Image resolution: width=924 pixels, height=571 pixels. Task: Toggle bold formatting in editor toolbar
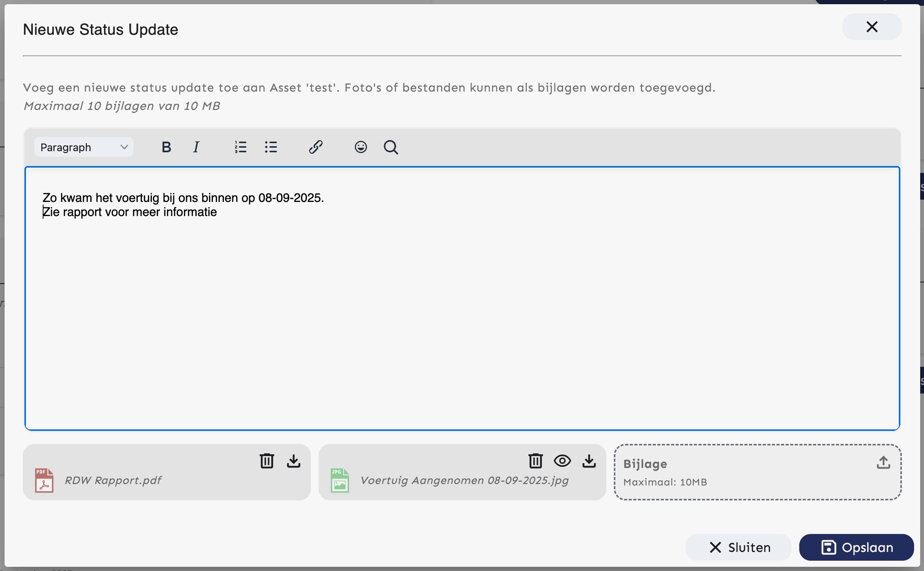166,147
